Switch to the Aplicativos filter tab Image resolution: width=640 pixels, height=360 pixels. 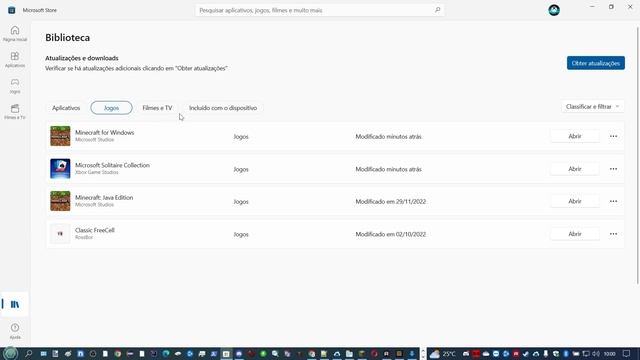click(x=66, y=108)
